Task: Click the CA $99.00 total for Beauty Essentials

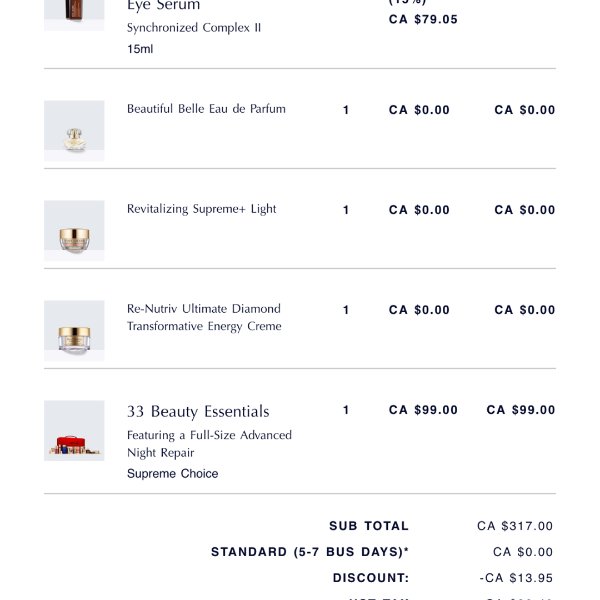Action: (x=520, y=410)
